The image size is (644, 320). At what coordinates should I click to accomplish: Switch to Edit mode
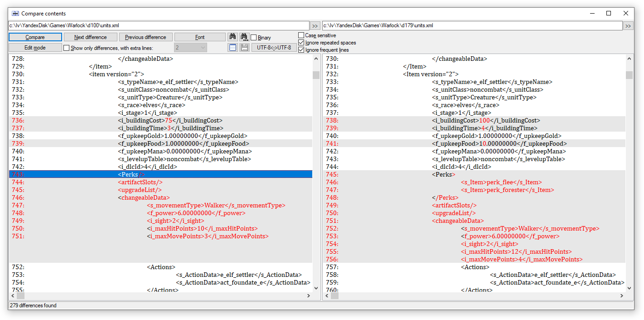click(35, 48)
